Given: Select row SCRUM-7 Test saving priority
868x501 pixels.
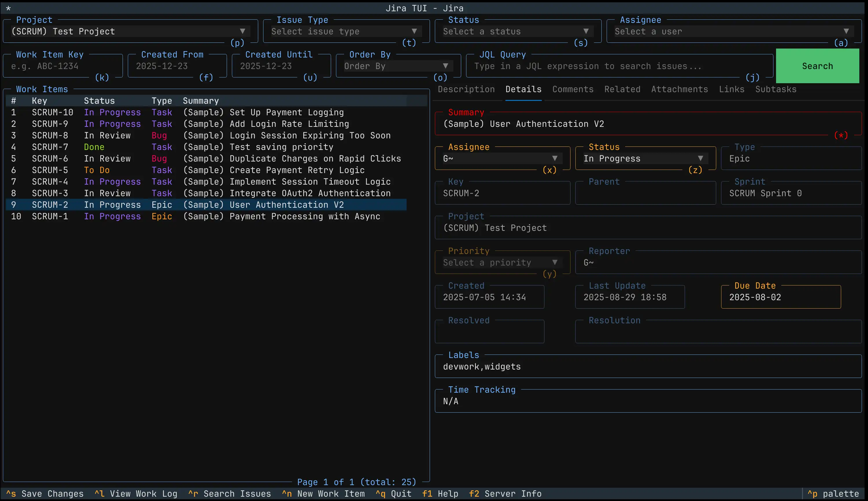Looking at the screenshot, I should click(x=206, y=147).
